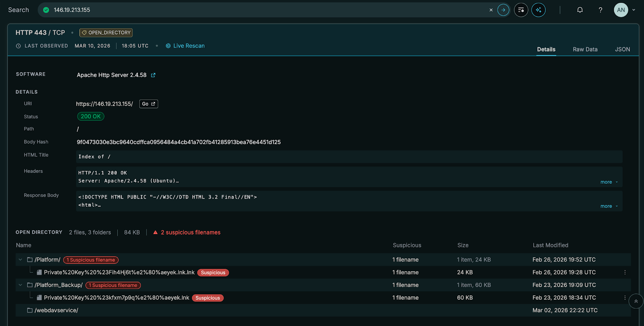Clear the search field with the X icon

pos(491,10)
